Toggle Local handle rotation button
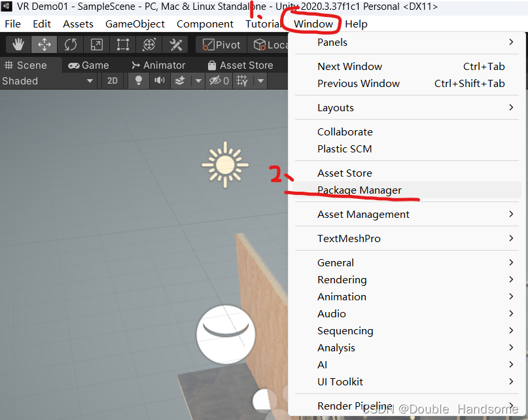The width and height of the screenshot is (528, 420). 268,44
